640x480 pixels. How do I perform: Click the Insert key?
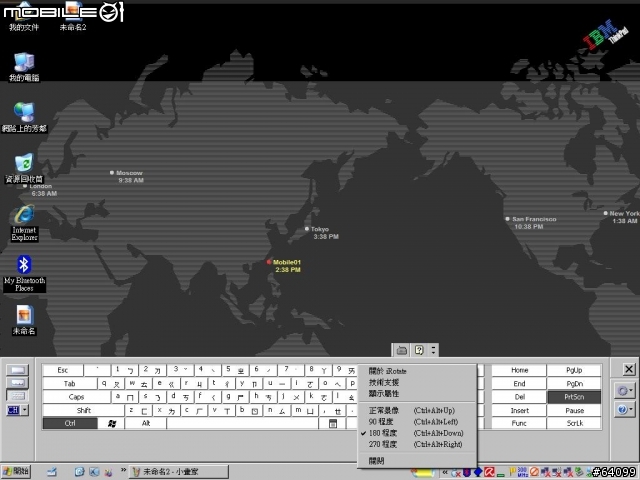pyautogui.click(x=519, y=410)
